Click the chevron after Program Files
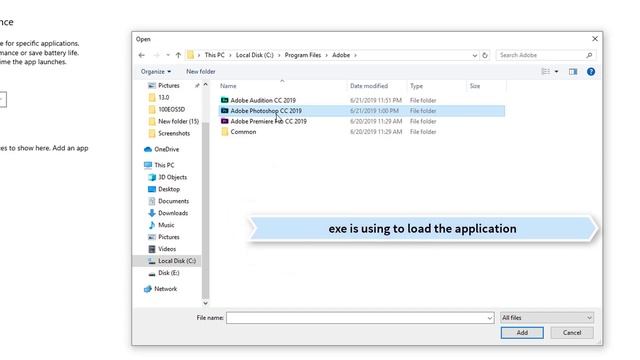Image resolution: width=640 pixels, height=360 pixels. click(x=327, y=55)
